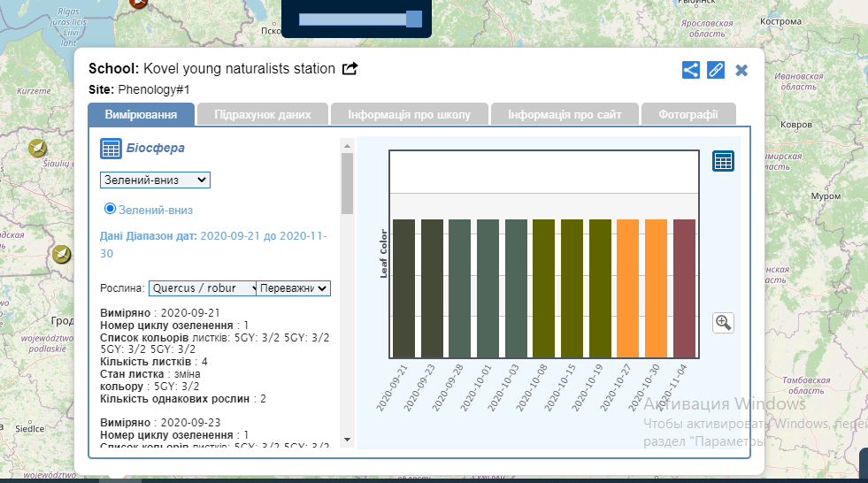Viewport: 868px width, 483px height.
Task: Click the date range link 2020-09-21 до 2020-11-30
Action: [264, 237]
